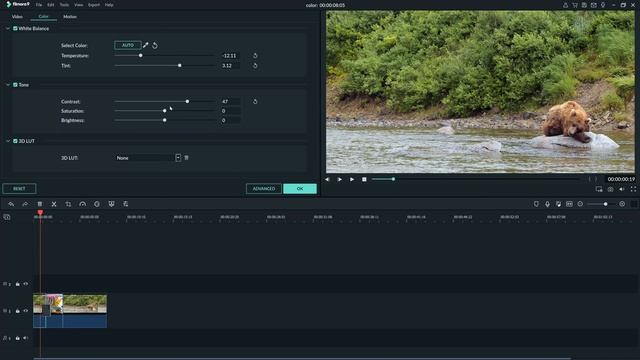The image size is (640, 360).
Task: Click the Temperature slider handle
Action: point(140,56)
